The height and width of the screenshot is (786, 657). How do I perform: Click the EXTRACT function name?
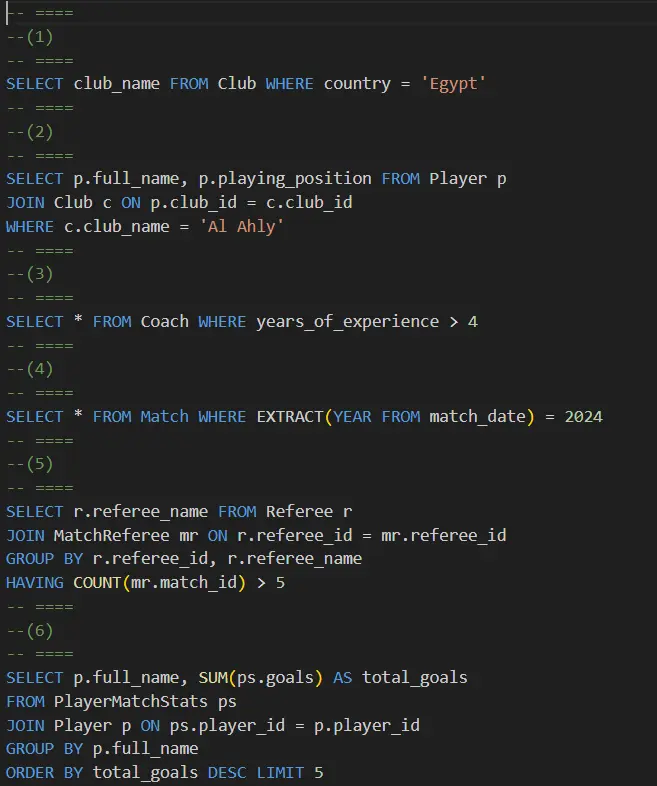click(x=290, y=417)
